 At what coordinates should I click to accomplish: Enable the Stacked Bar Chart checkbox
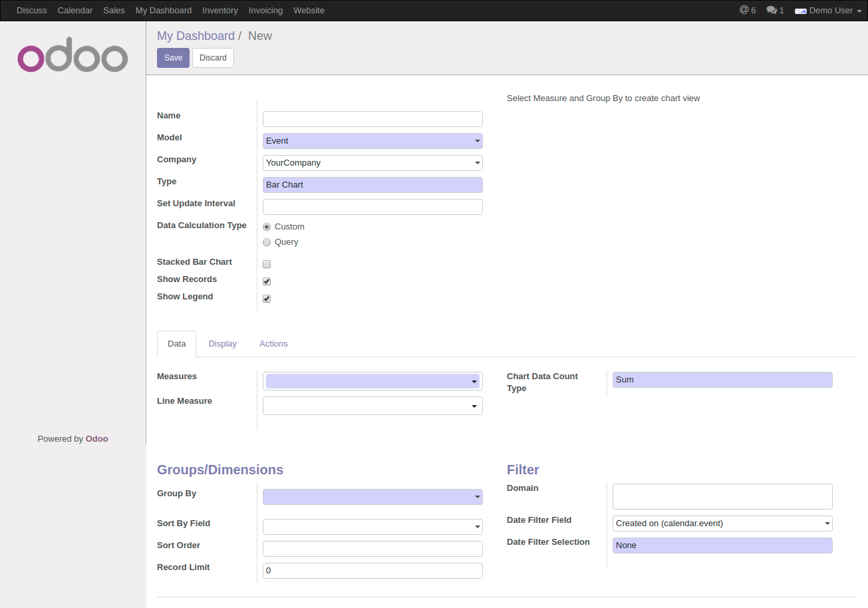tap(267, 264)
